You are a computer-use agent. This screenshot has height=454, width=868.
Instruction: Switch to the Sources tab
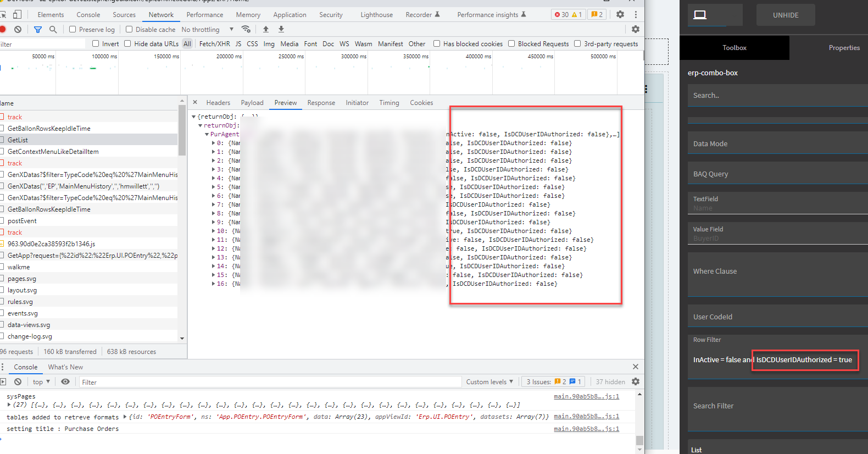point(124,15)
